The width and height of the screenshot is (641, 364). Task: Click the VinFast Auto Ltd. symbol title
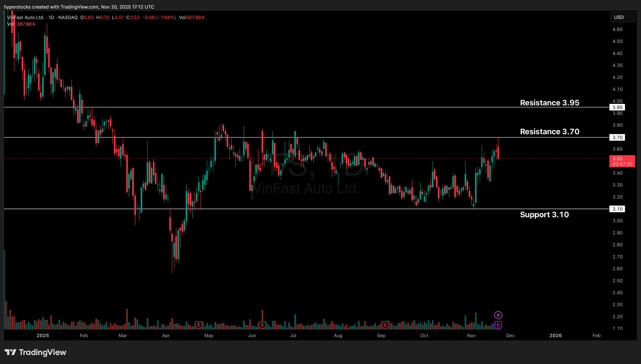pos(26,18)
